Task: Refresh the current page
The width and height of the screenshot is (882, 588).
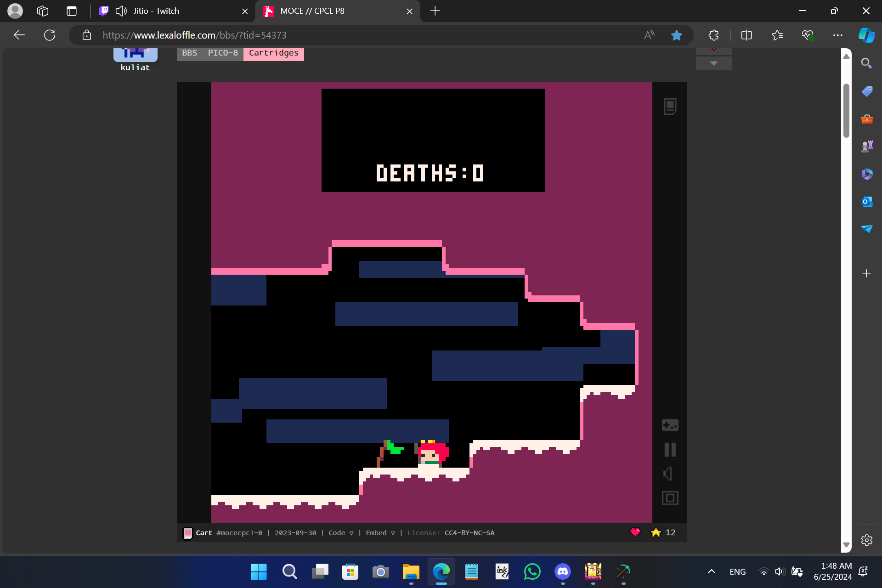Action: [x=50, y=35]
